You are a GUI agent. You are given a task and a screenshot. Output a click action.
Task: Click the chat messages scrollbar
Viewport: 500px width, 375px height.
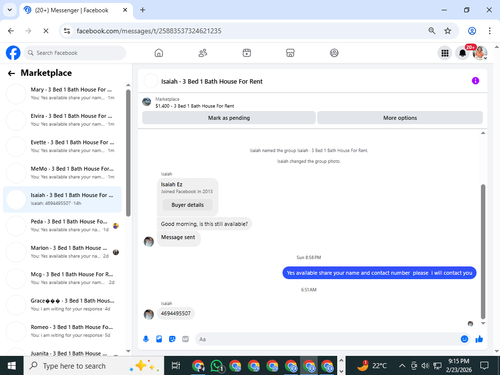click(x=483, y=252)
